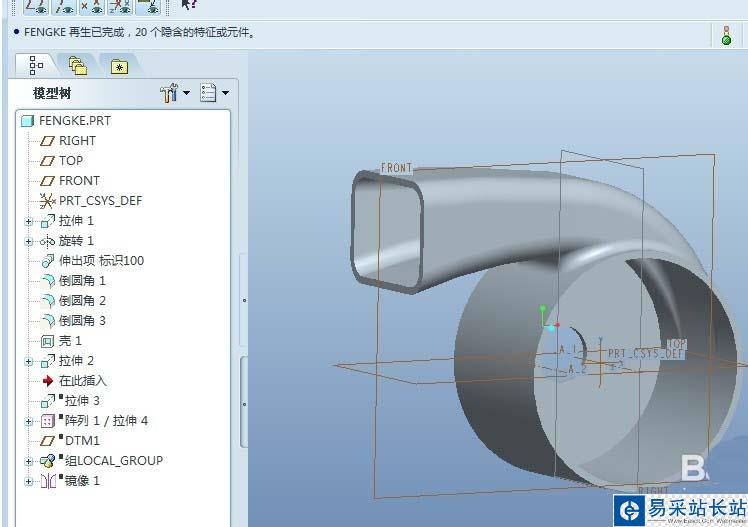Viewport: 748px width, 527px height.
Task: Open the Favorites navigator tab
Action: [119, 66]
